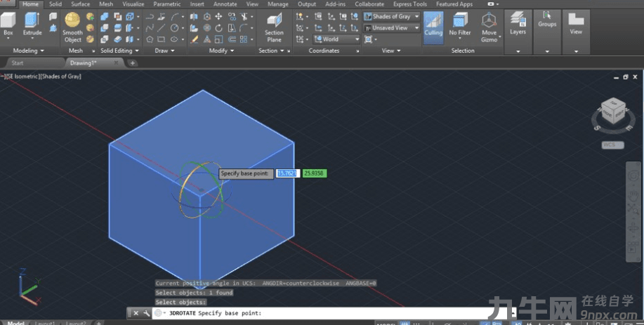Switch to the Surface ribbon tab

click(81, 4)
